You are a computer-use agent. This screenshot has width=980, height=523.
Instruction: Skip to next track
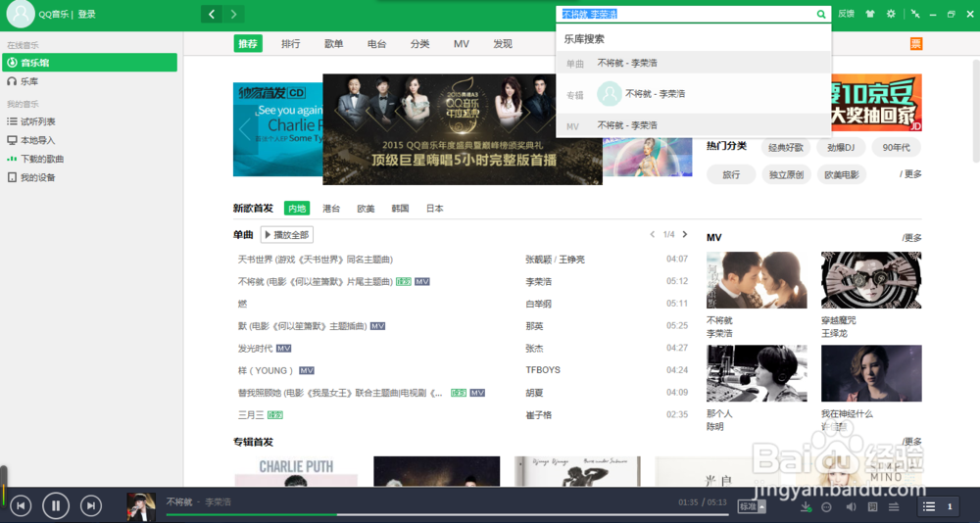click(x=91, y=505)
